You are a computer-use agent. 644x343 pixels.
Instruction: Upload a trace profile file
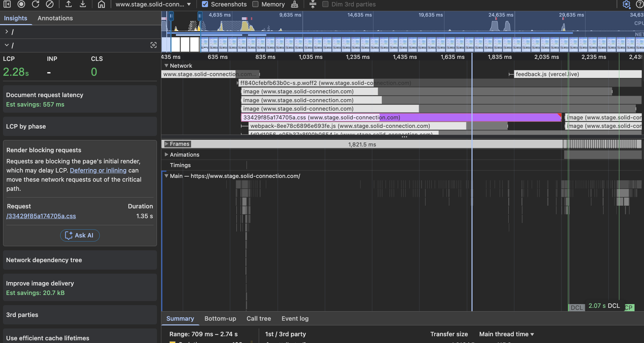[x=68, y=4]
